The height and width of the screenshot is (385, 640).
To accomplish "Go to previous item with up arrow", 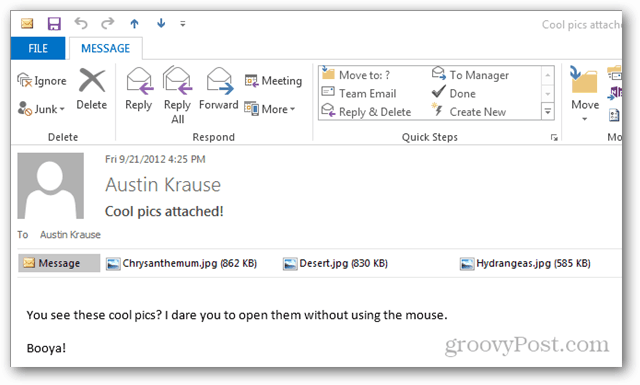I will point(134,24).
